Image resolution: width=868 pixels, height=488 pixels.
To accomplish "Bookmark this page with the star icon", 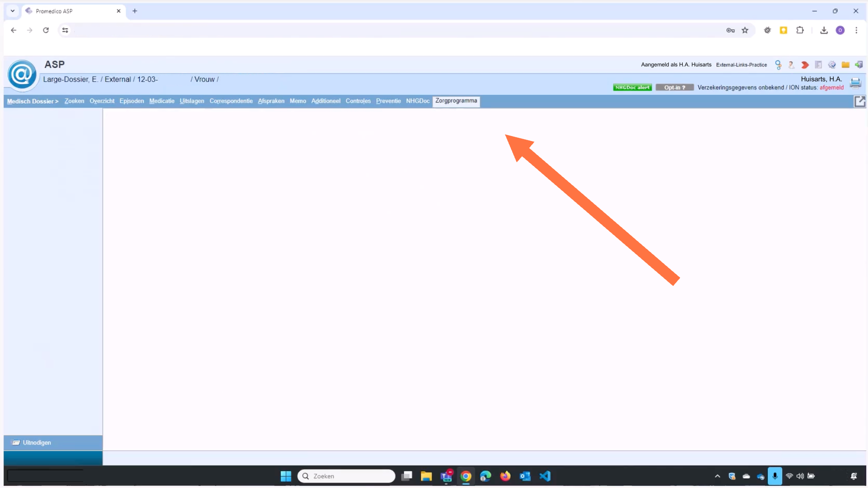I will pyautogui.click(x=745, y=30).
